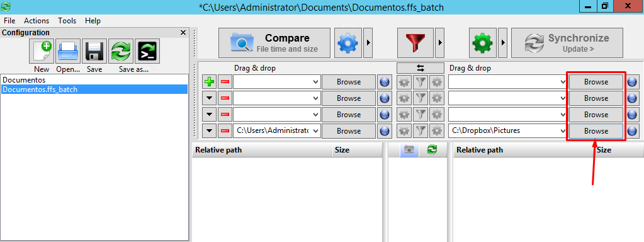Screen dimensions: 644x242
Task: Remove the third folder pair row
Action: [x=225, y=115]
